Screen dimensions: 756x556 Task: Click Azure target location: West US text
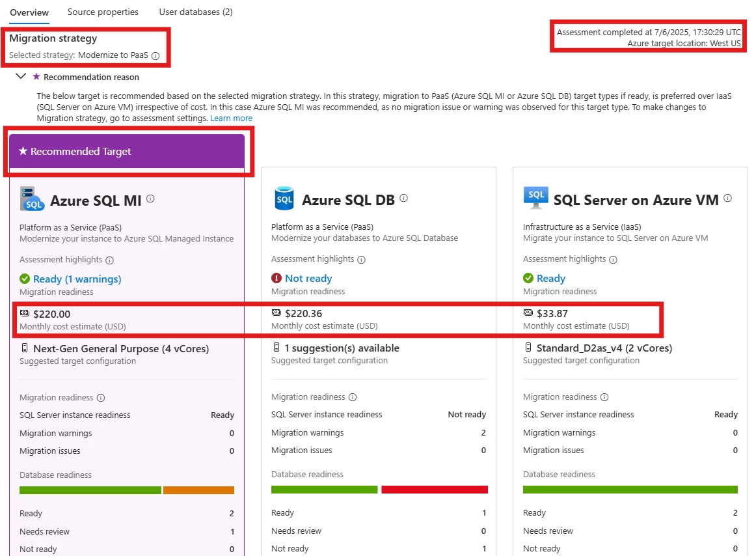(x=684, y=44)
